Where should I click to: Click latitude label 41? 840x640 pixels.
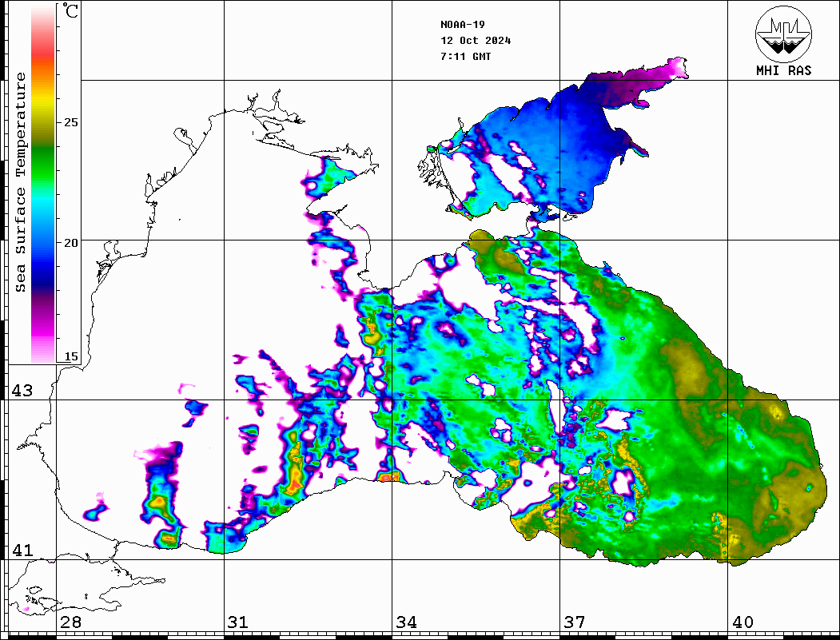tap(22, 550)
